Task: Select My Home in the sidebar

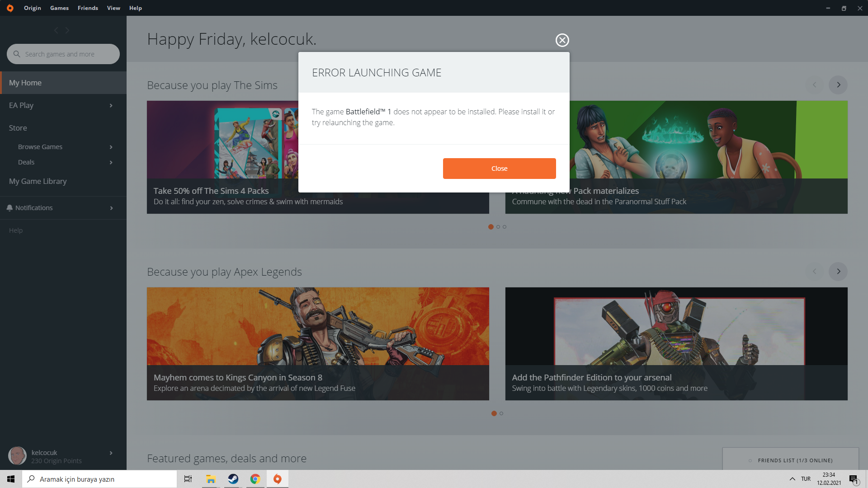Action: [63, 83]
